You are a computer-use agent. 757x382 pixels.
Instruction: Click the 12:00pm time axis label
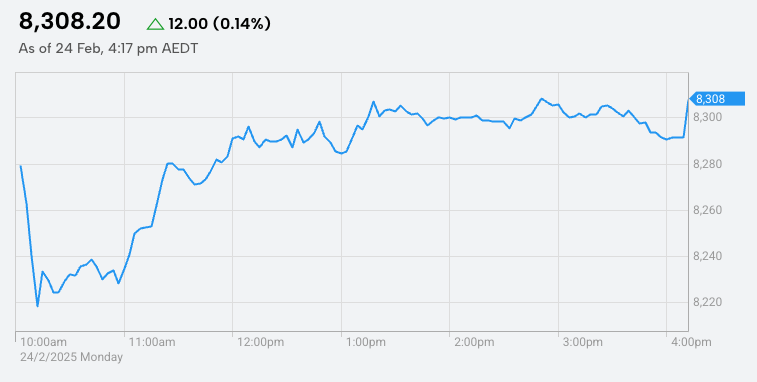261,342
